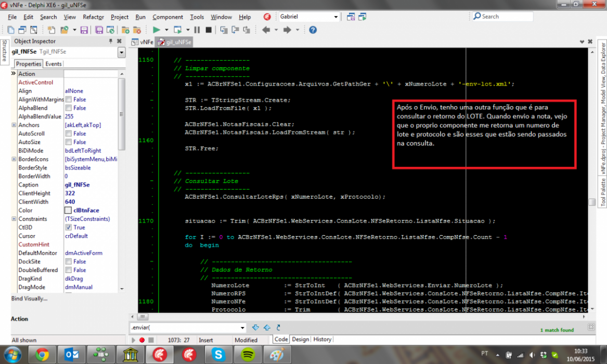Screen dimensions: 607x364
Task: Open the Tool Palette side panel
Action: pyautogui.click(x=603, y=192)
